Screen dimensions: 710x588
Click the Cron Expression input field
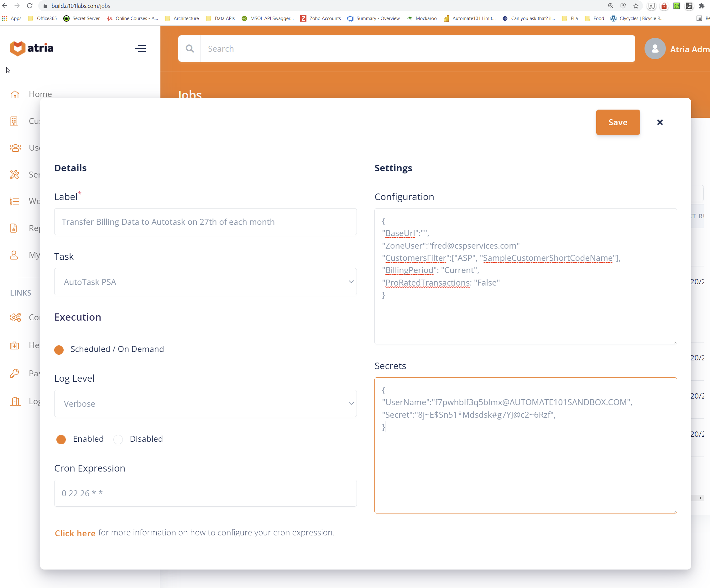205,493
